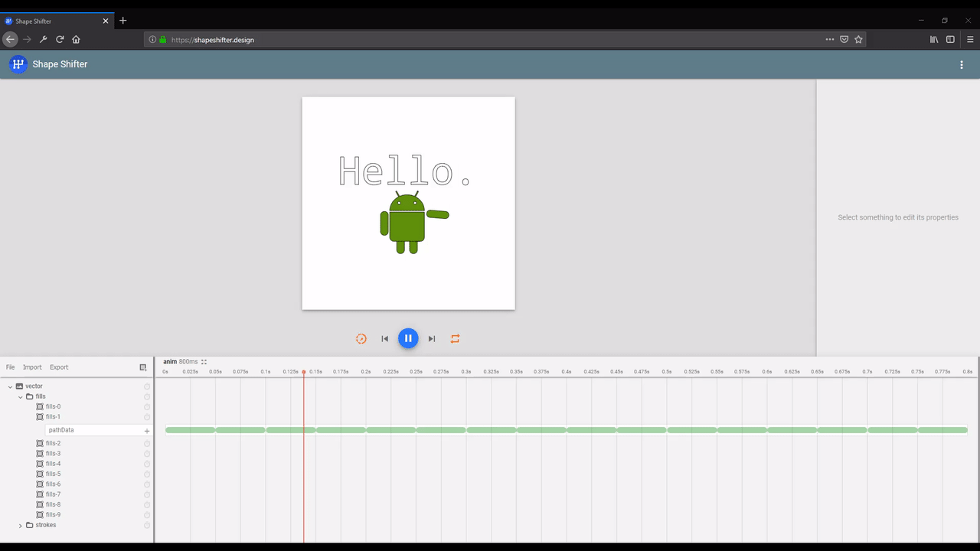Click the Hello. text in canvas preview
This screenshot has width=980, height=551.
coord(404,171)
